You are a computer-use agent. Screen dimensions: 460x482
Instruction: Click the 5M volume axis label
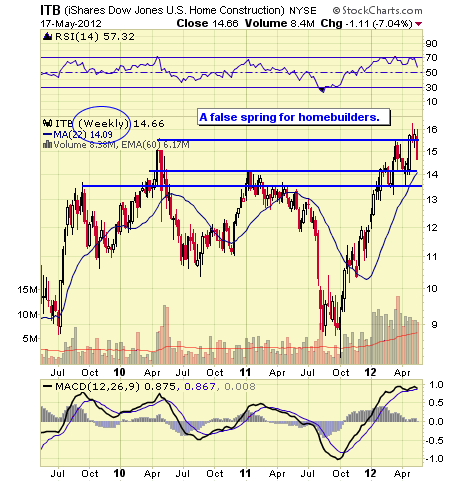30,339
